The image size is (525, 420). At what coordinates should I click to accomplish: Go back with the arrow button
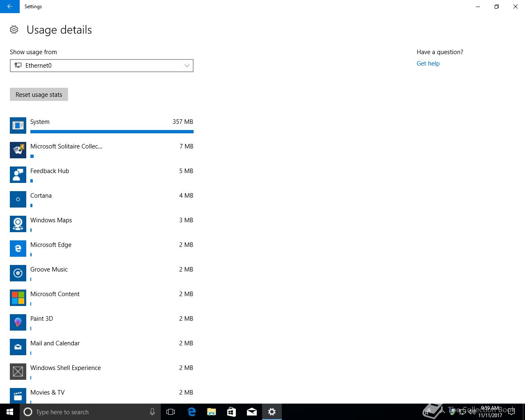[10, 7]
